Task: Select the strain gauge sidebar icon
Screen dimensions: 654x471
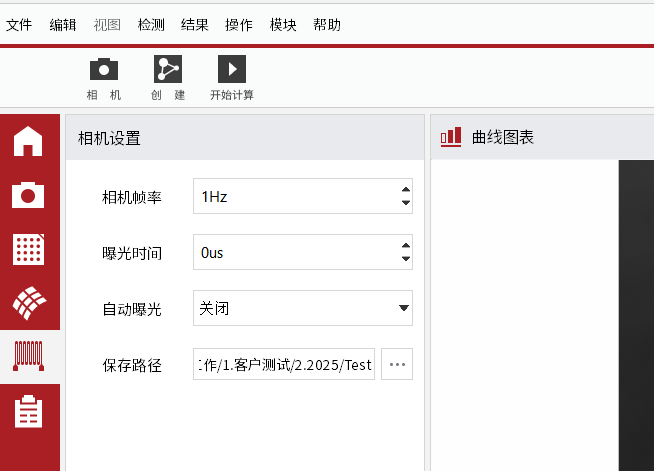Action: (28, 356)
